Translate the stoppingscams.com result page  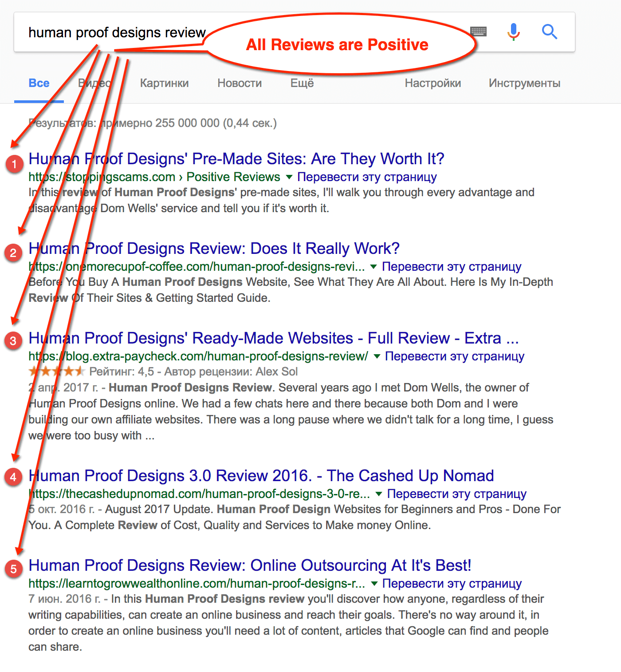(x=367, y=177)
